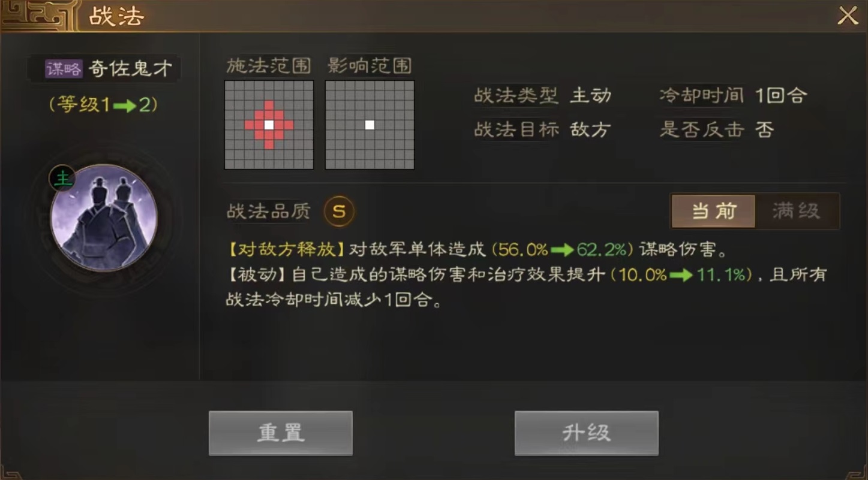Image resolution: width=868 pixels, height=480 pixels.
Task: Click the 奇佐鬼才 skill portrait
Action: (104, 218)
